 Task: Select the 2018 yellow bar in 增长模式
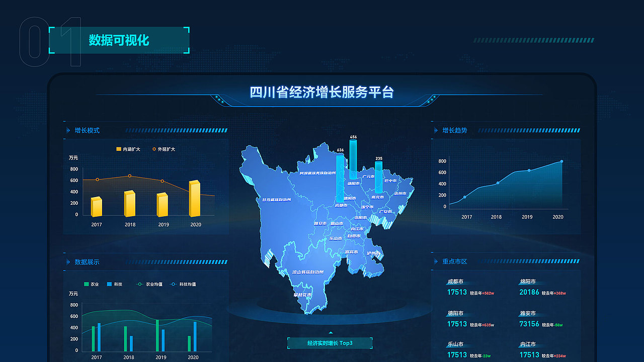[130, 204]
